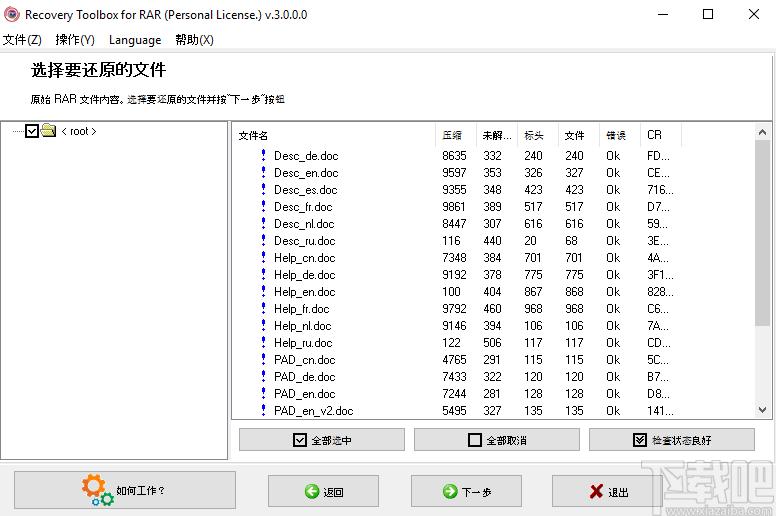Image resolution: width=776 pixels, height=516 pixels.
Task: Click the file list scrollbar up arrow
Action: [762, 132]
